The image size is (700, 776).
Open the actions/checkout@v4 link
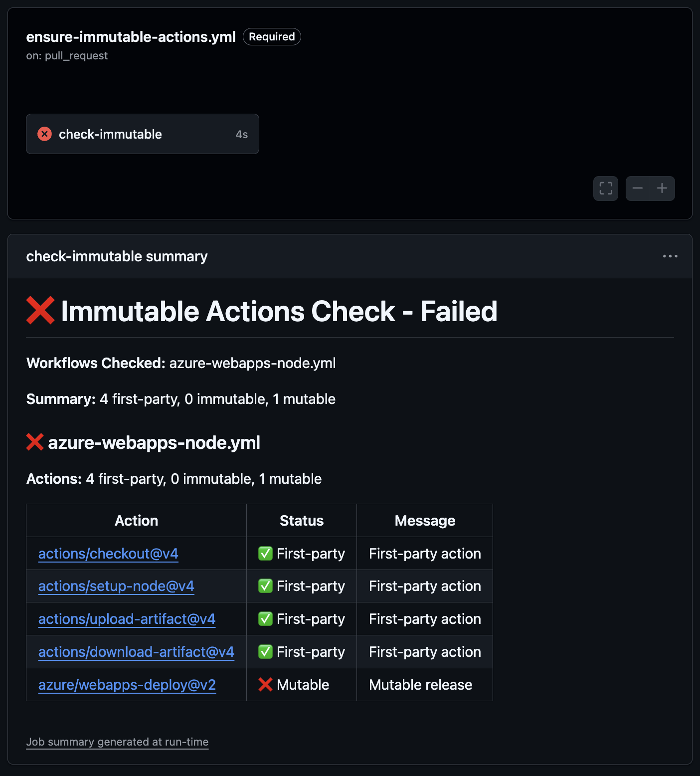coord(108,554)
